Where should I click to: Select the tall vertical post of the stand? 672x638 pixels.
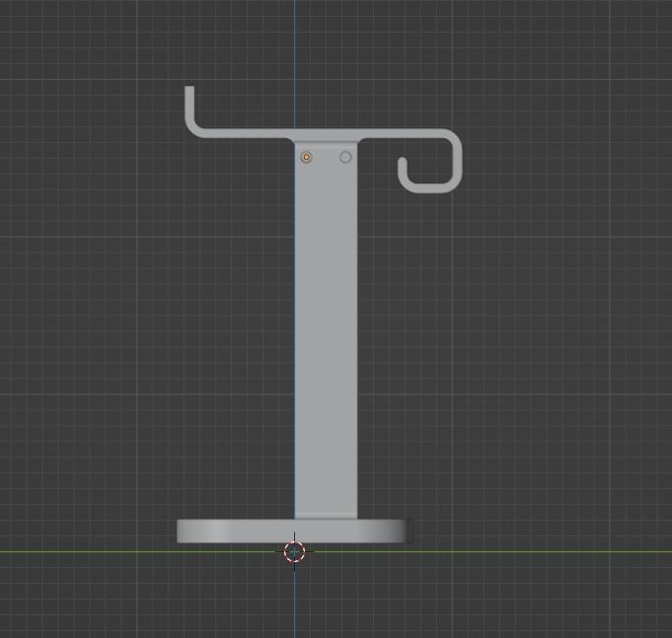click(x=326, y=329)
